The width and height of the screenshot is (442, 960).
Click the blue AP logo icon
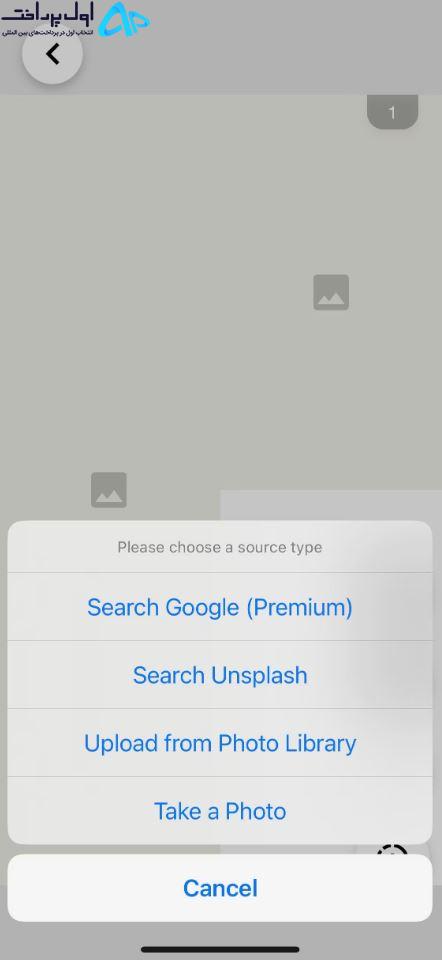coord(124,19)
